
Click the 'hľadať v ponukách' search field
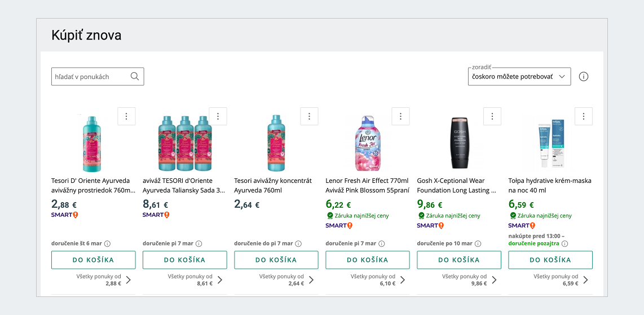pos(90,77)
